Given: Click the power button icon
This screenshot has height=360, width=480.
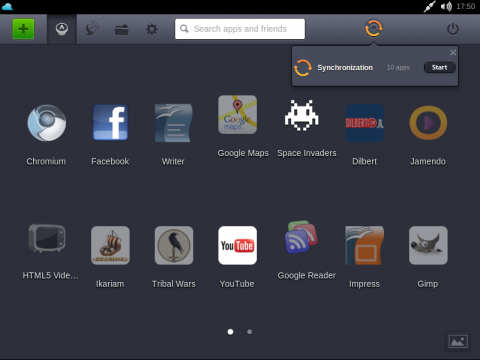Looking at the screenshot, I should pyautogui.click(x=453, y=29).
